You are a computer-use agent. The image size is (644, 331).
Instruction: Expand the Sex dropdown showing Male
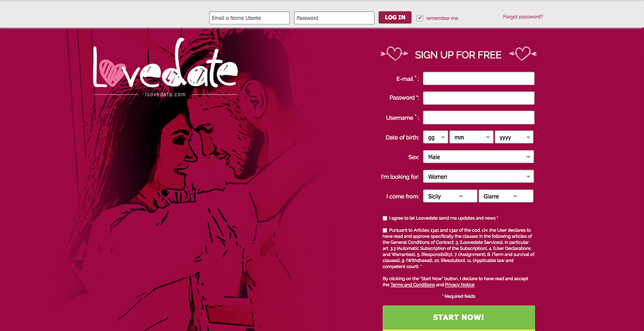pos(479,157)
